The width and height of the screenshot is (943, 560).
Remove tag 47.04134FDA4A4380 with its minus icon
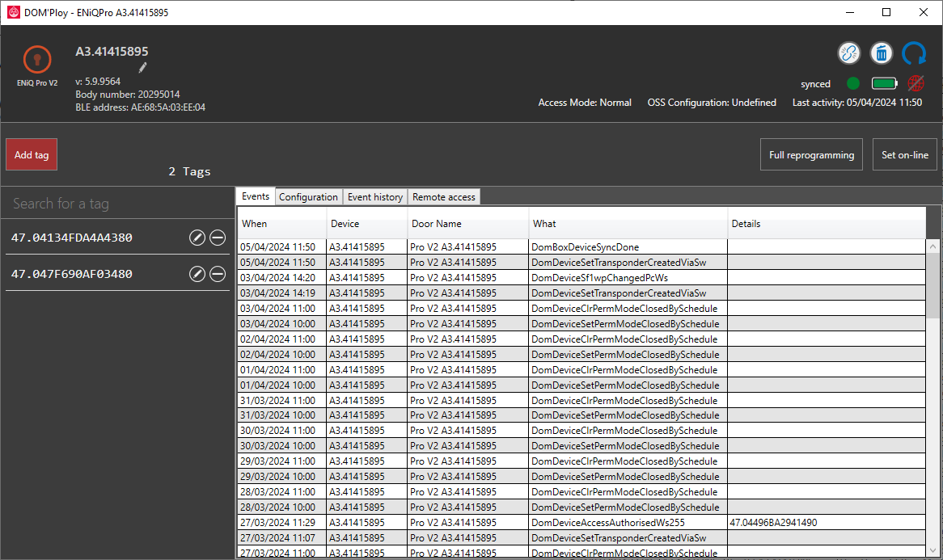218,238
